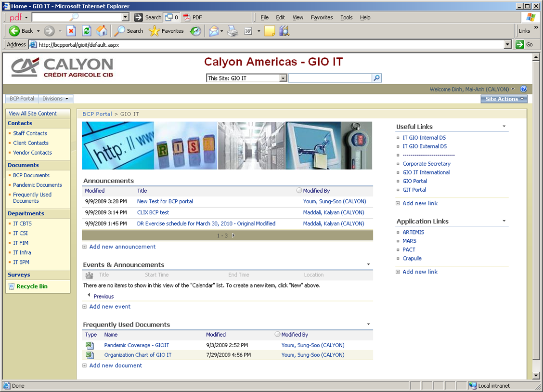Open the Frequently Used Documents web part menu arrow
Image resolution: width=543 pixels, height=392 pixels.
(368, 324)
